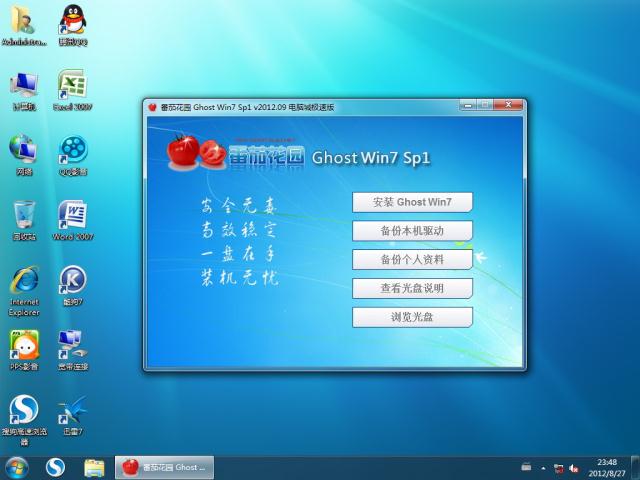Minimize the 番茄花园 Ghost Win7 window
The image size is (640, 480).
[468, 105]
